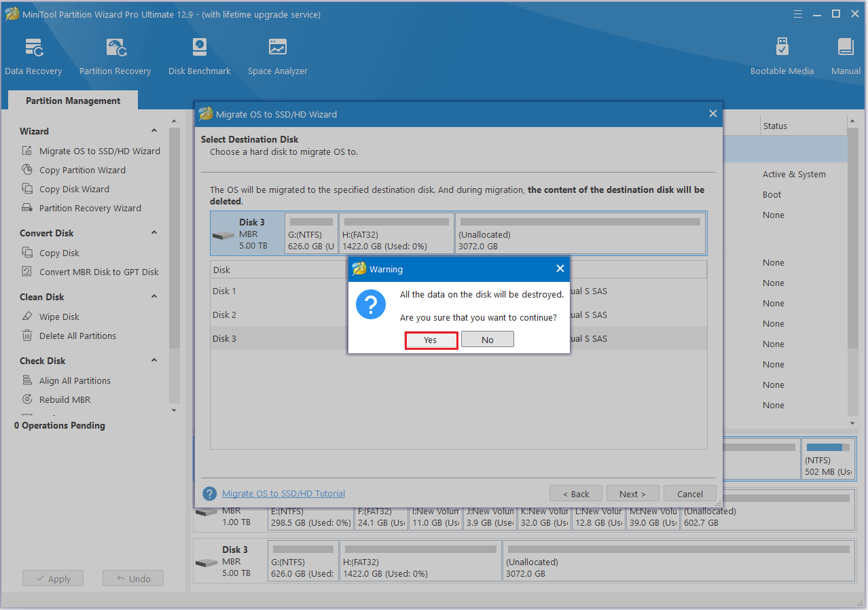Select G:(NTFS) on the bottom Disk 3 map
The width and height of the screenshot is (868, 610).
(x=303, y=561)
